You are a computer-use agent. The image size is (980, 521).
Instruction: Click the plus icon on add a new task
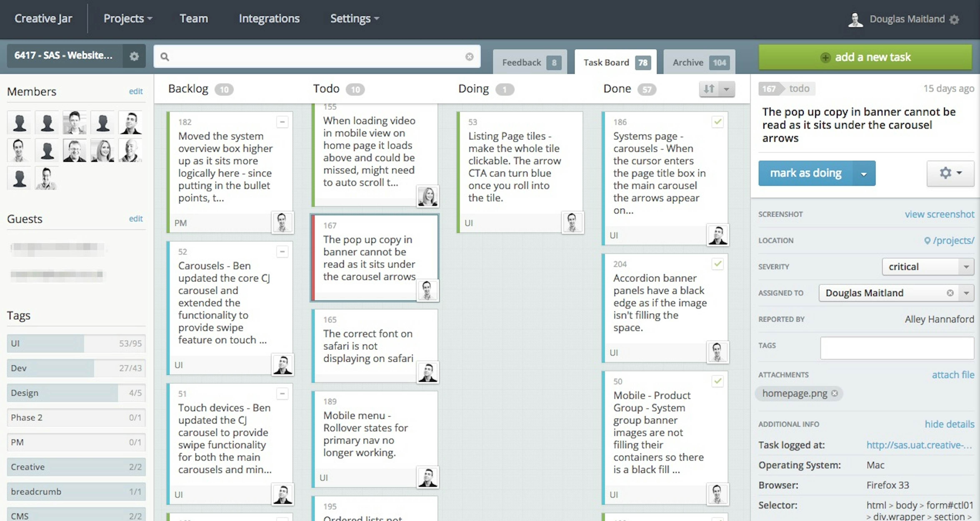[825, 58]
